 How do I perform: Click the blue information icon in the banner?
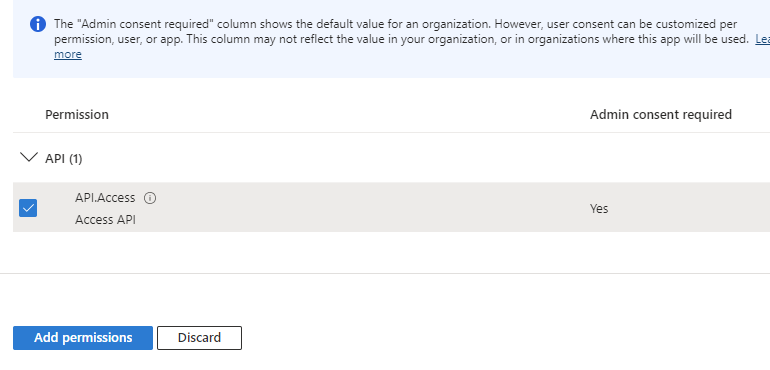tap(38, 24)
